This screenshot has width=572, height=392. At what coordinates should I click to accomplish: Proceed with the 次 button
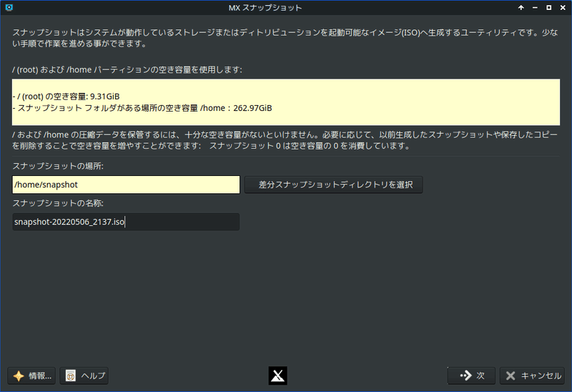(471, 376)
